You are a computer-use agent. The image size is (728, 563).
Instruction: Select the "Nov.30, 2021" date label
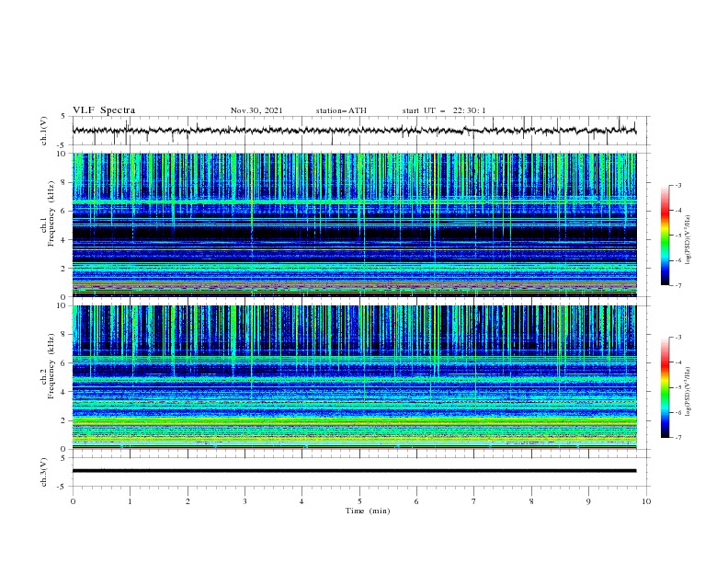click(x=256, y=110)
